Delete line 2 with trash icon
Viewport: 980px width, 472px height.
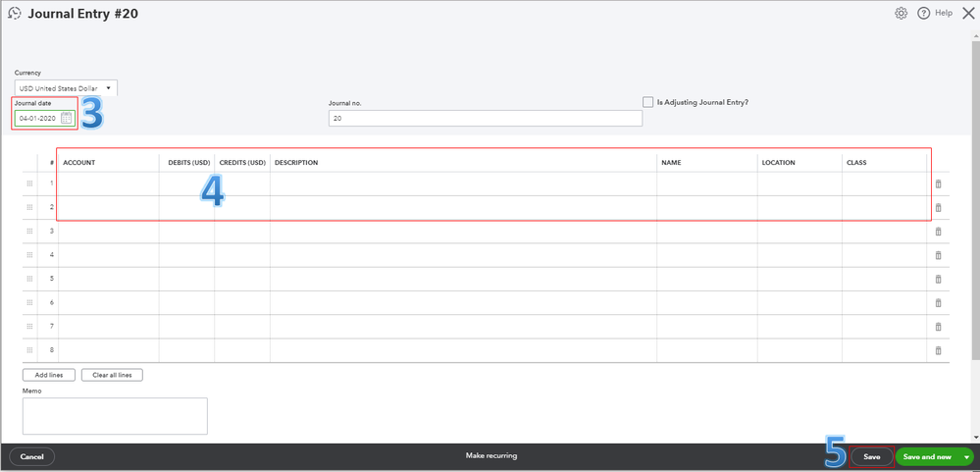tap(938, 208)
